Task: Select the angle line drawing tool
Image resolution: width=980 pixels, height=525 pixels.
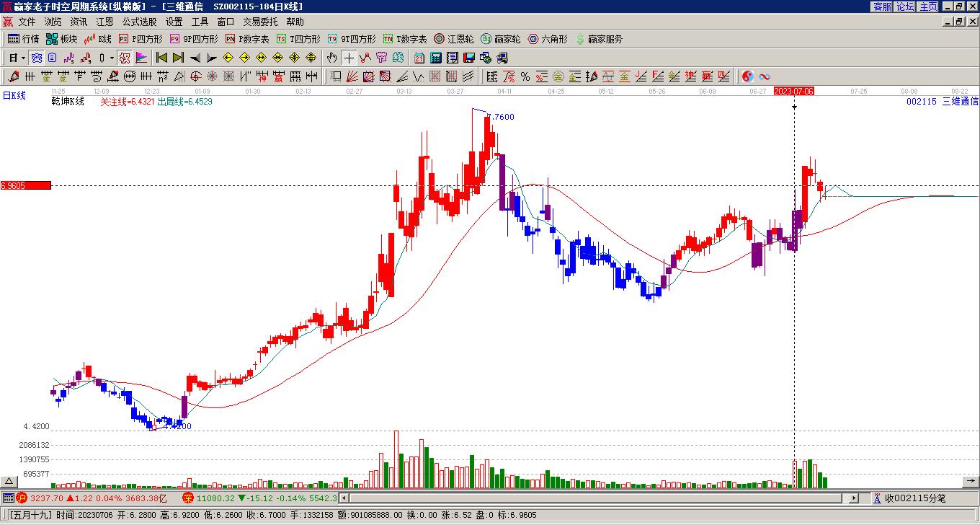Action: point(402,76)
